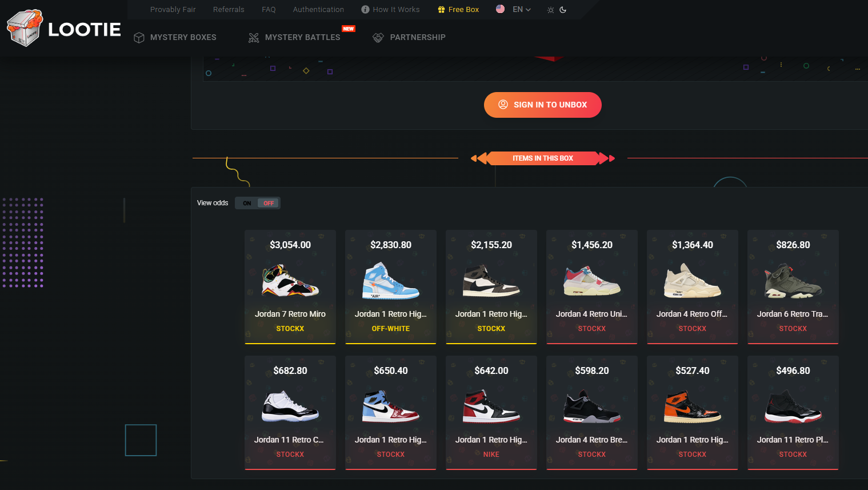The image size is (868, 490).
Task: Open How It Works link
Action: point(396,10)
